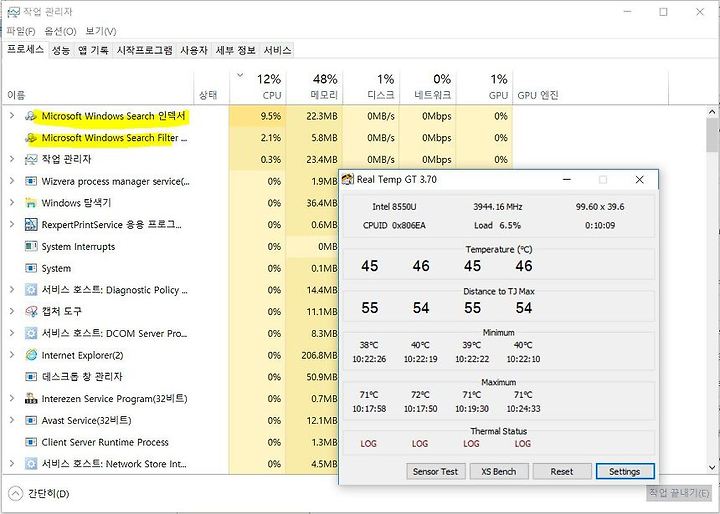
Task: Click the 데스크톱 창 관리자 process icon
Action: [x=31, y=377]
